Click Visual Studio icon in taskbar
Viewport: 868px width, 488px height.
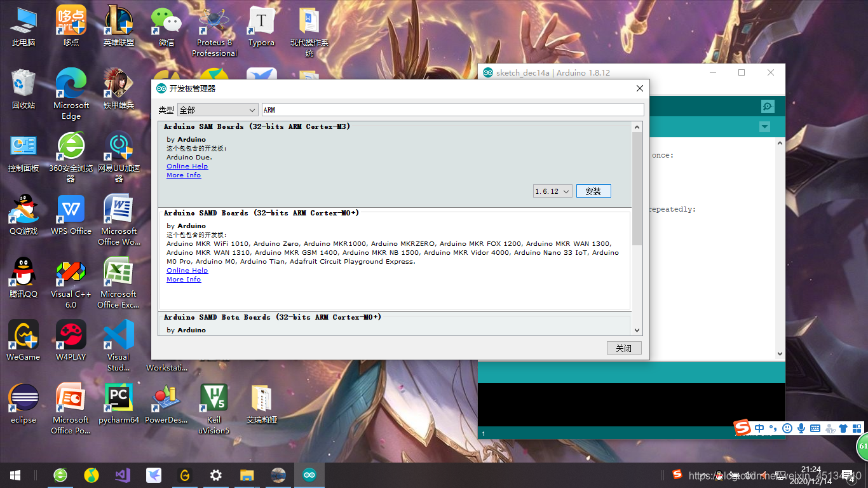123,475
